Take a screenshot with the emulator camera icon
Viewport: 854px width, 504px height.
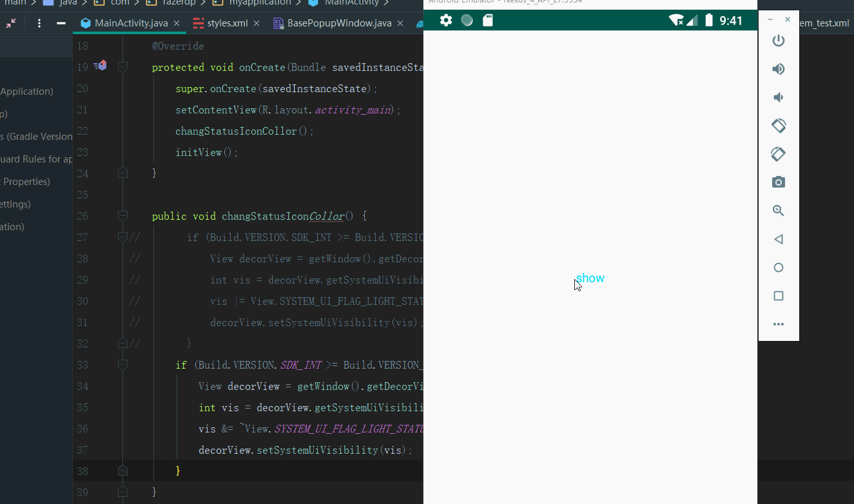pos(778,182)
